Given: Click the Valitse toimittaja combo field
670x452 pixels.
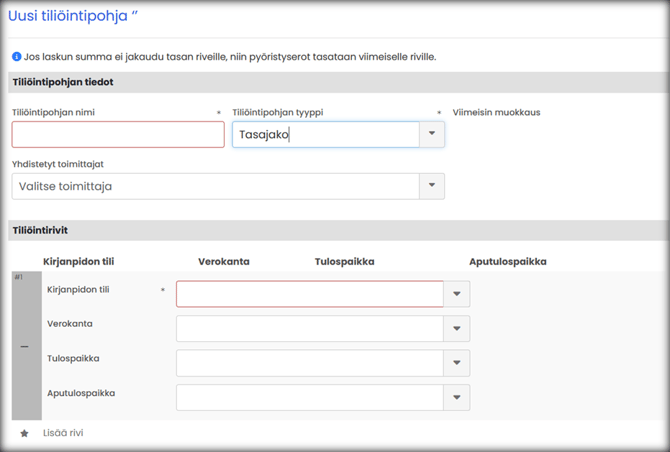Looking at the screenshot, I should click(215, 186).
